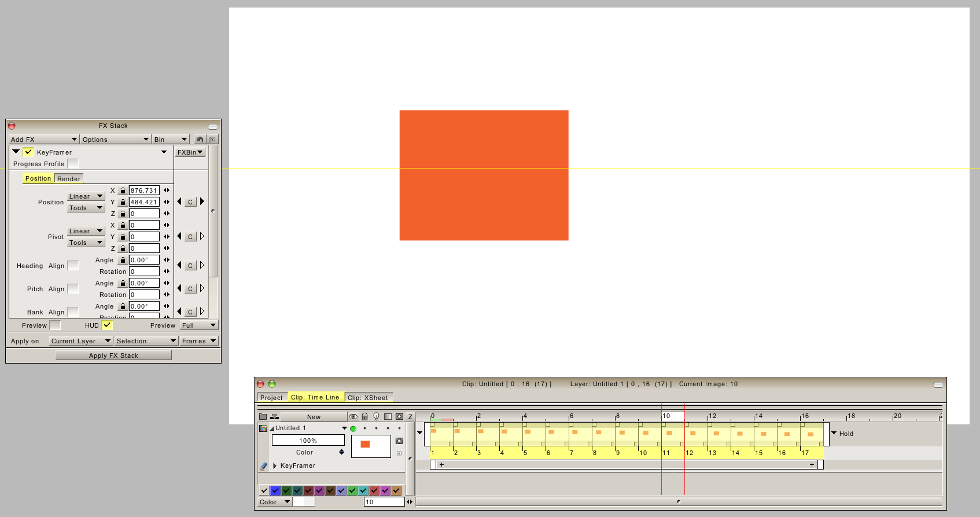Click Apply FX Stack button

[113, 355]
